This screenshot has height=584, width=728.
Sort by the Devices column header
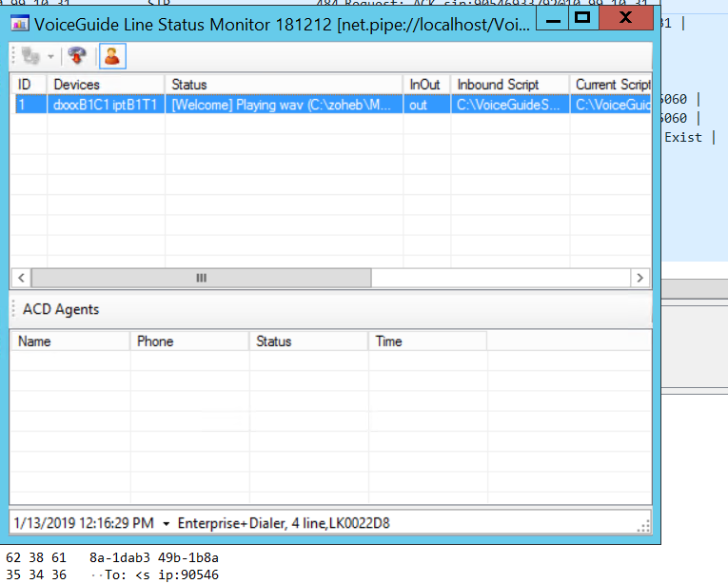click(x=106, y=85)
